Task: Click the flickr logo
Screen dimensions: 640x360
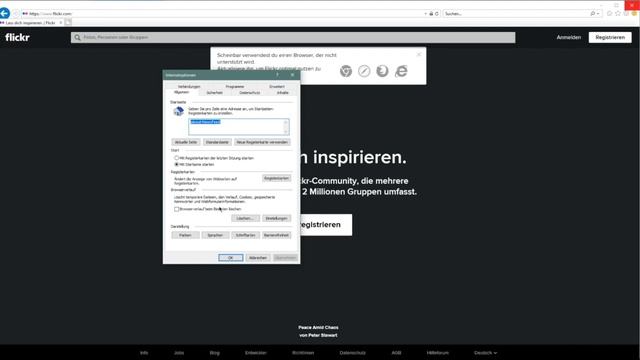Action: coord(18,37)
